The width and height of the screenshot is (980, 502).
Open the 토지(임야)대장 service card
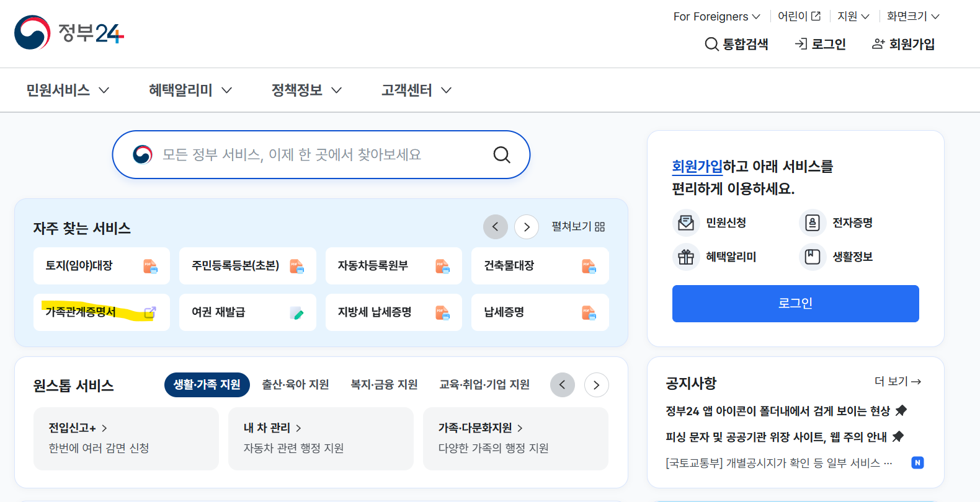[x=102, y=266]
